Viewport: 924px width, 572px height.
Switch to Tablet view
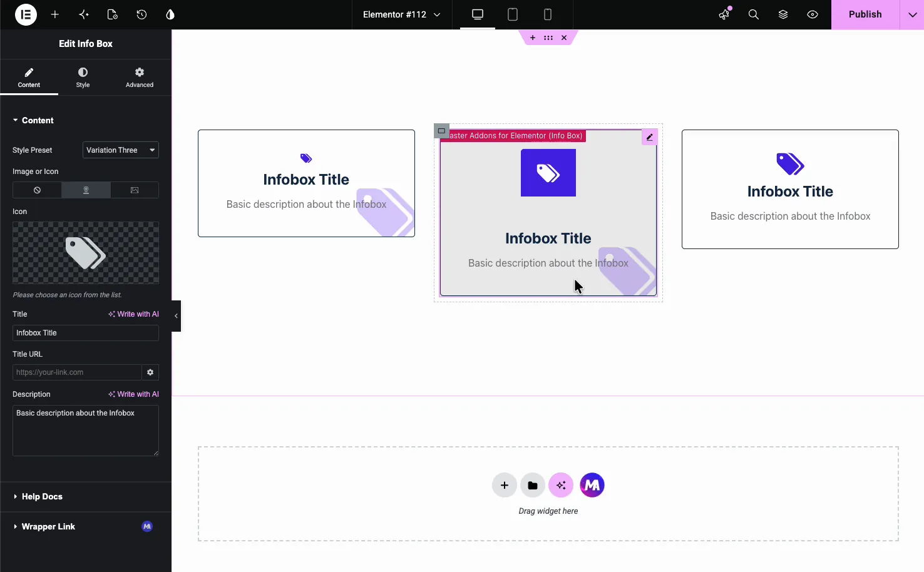[513, 14]
